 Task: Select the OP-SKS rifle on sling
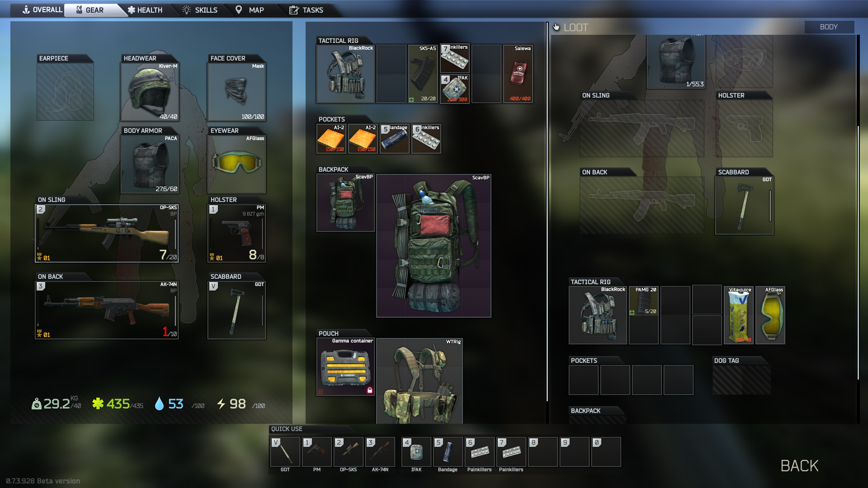click(107, 233)
